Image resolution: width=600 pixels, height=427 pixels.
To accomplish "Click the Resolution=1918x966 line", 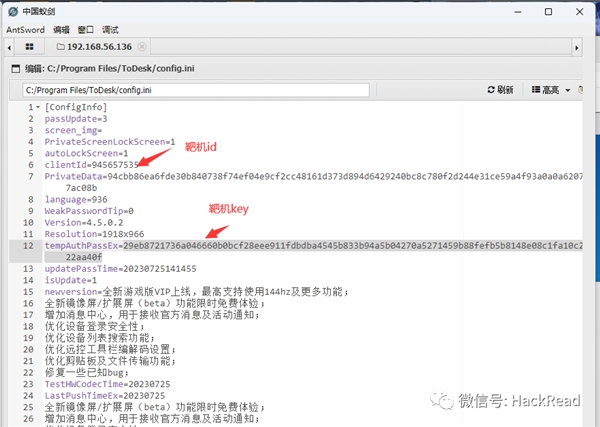I will pos(94,234).
